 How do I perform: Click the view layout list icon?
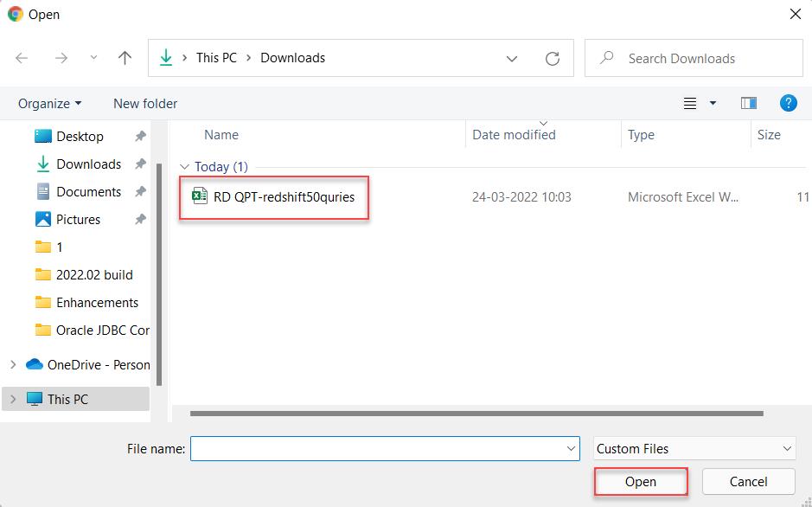[x=690, y=104]
